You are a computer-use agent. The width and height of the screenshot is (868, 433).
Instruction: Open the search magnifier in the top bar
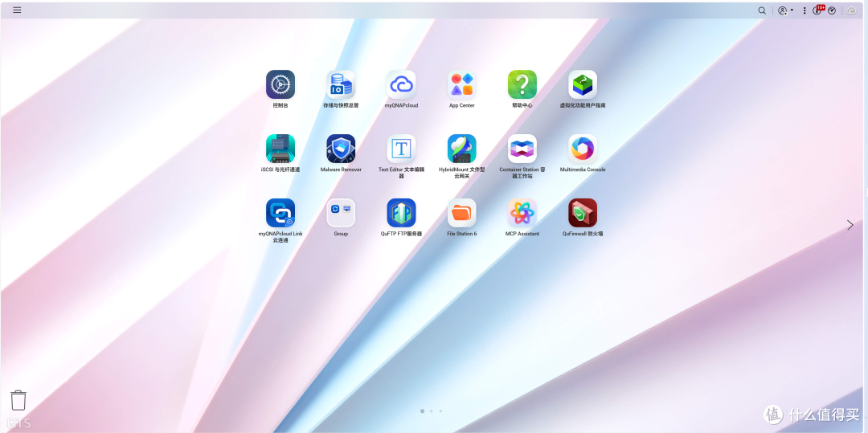coord(762,10)
